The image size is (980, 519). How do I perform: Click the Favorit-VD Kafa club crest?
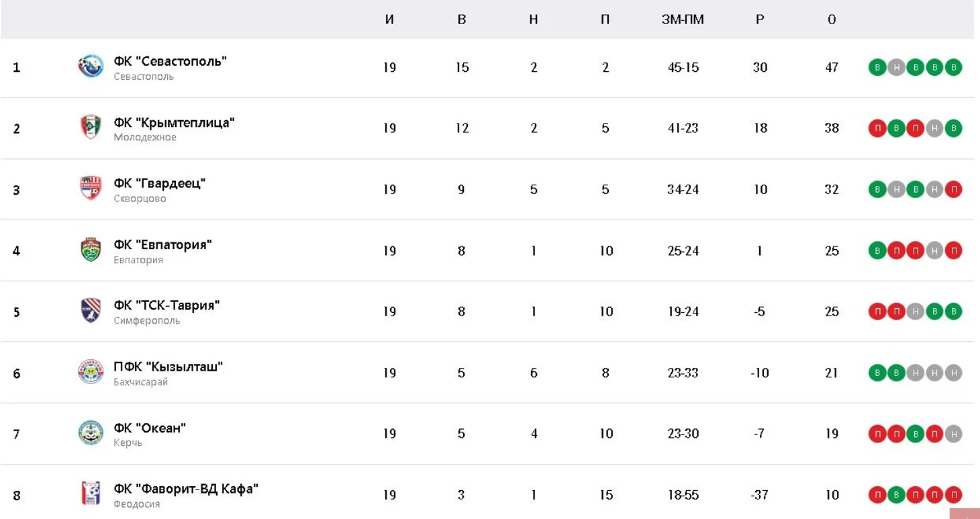91,494
